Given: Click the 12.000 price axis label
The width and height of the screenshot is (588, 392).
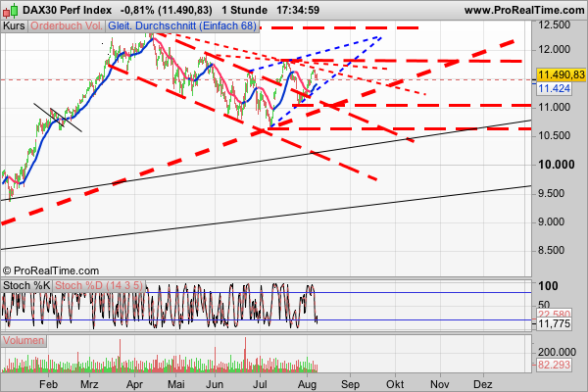Looking at the screenshot, I should (x=554, y=49).
